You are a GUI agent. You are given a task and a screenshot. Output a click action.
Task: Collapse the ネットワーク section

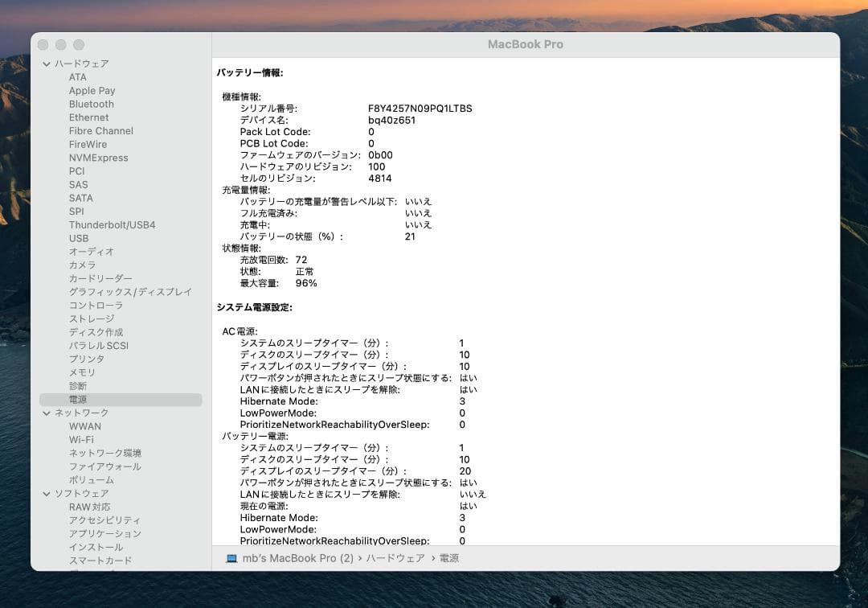pos(48,413)
